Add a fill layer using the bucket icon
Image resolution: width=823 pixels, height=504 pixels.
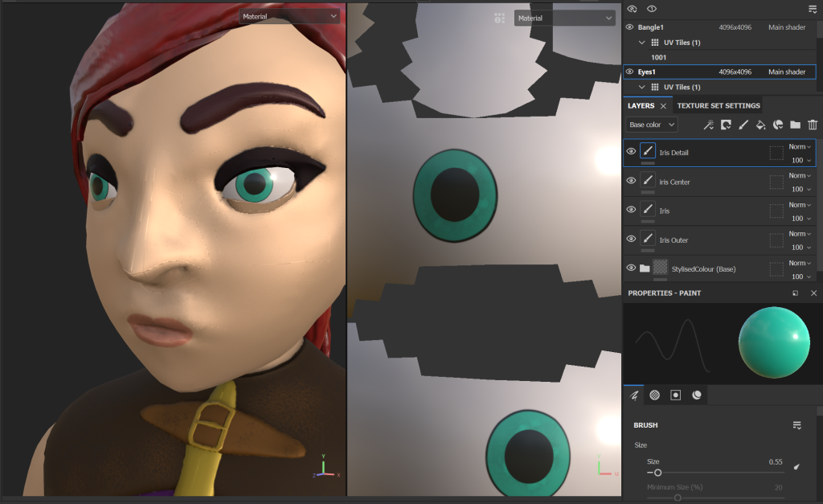coord(760,125)
